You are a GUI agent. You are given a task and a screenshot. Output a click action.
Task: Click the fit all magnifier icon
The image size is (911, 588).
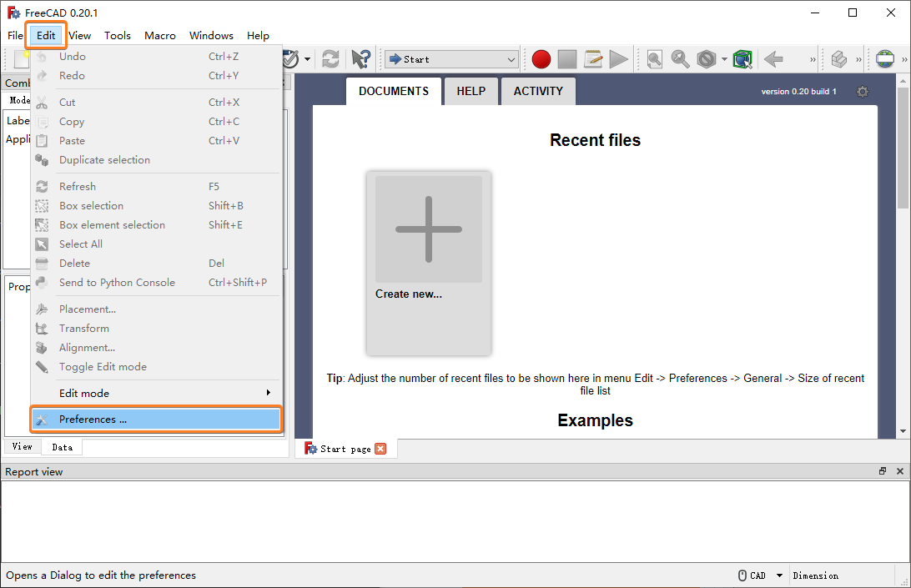click(x=654, y=59)
